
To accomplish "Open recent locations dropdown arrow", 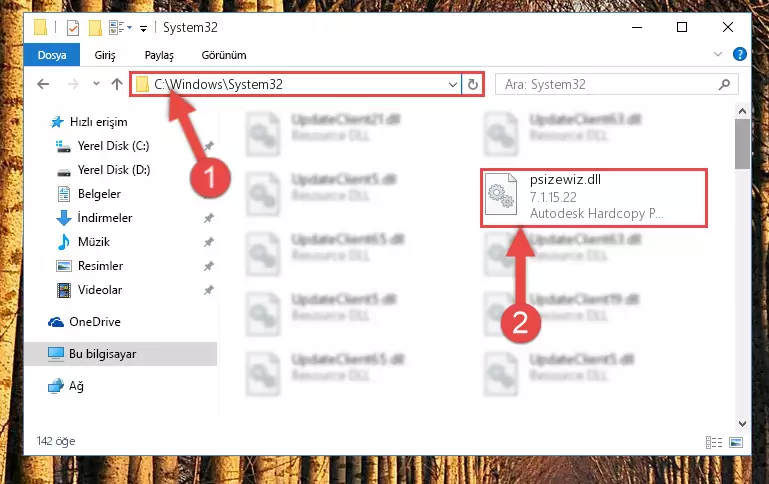I will [x=96, y=84].
